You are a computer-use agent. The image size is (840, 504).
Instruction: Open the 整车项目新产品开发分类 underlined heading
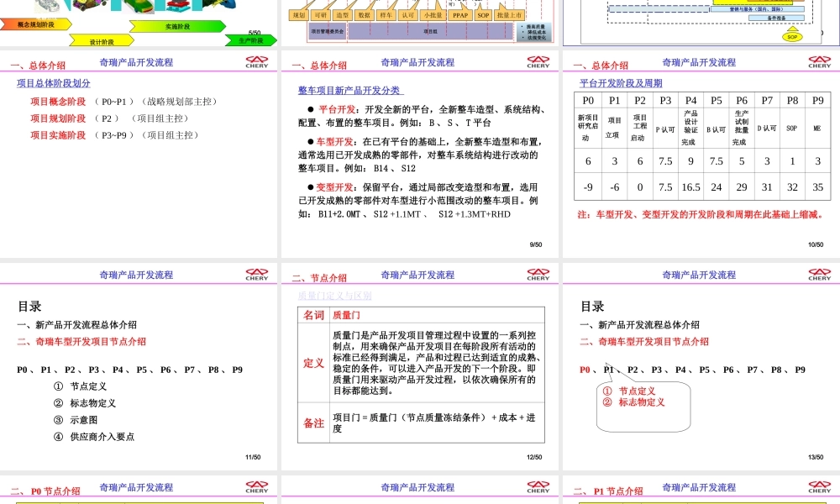pyautogui.click(x=351, y=91)
